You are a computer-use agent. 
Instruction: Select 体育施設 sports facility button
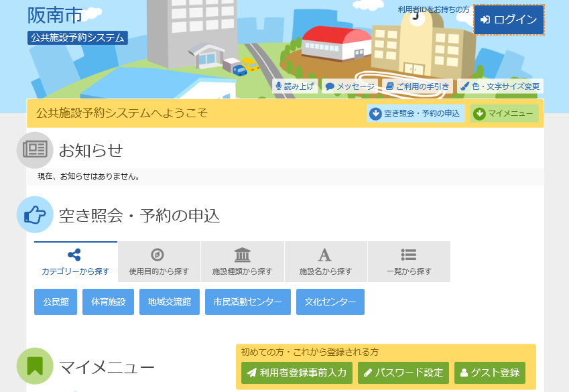coord(108,302)
